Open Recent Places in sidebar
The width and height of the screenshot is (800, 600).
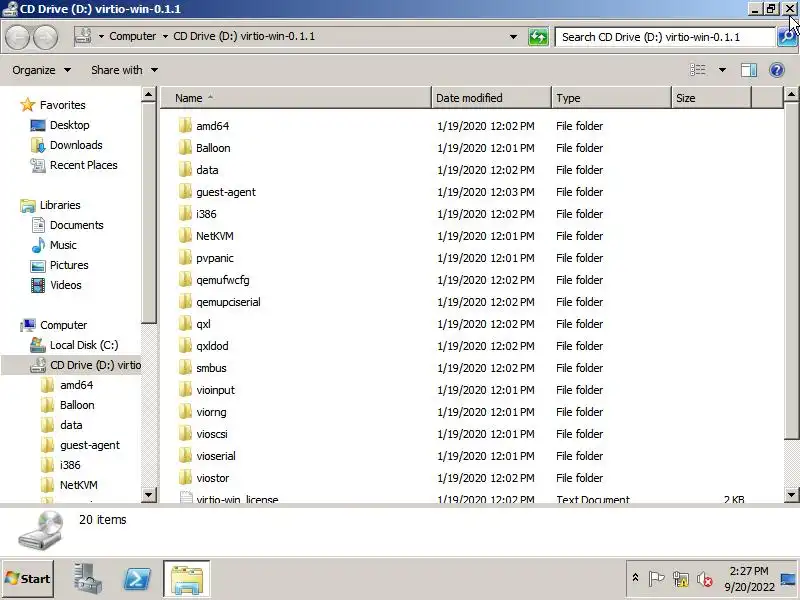[x=74, y=165]
